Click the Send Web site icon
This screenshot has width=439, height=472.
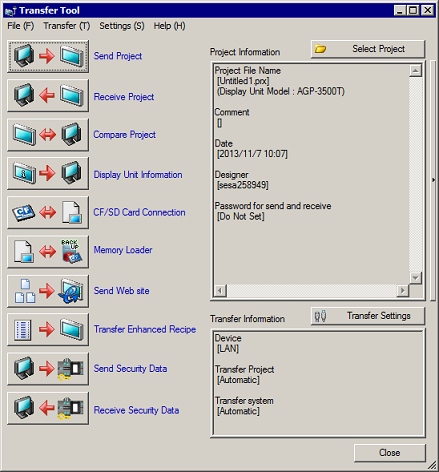pos(48,291)
